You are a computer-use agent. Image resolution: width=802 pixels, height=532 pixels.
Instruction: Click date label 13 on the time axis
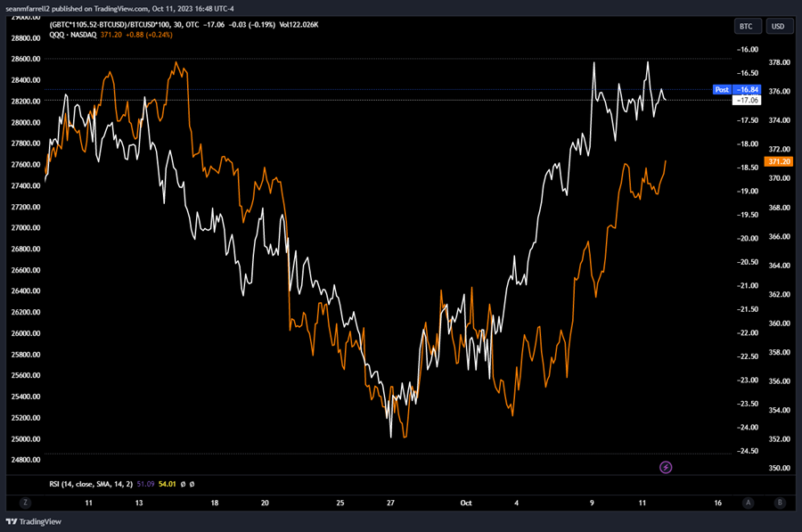click(139, 503)
